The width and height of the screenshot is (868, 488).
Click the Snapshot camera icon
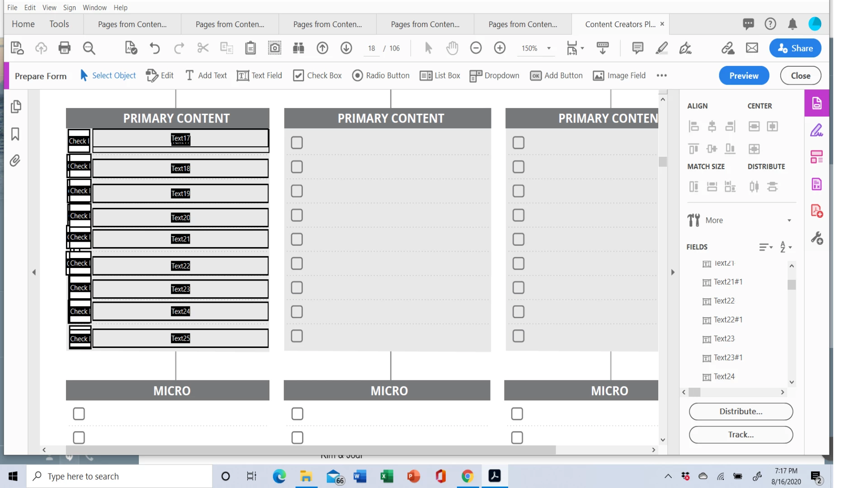click(x=274, y=48)
